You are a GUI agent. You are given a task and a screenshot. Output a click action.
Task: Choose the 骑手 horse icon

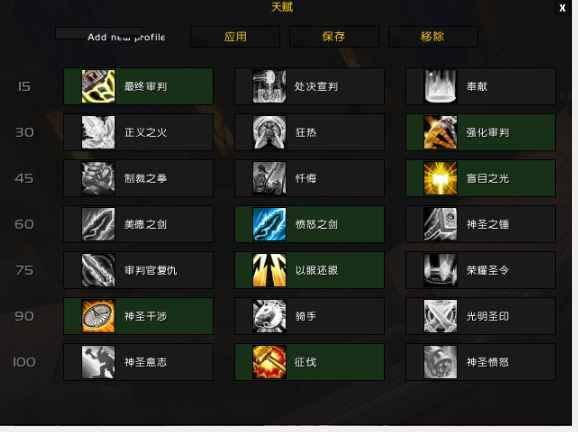tap(269, 316)
